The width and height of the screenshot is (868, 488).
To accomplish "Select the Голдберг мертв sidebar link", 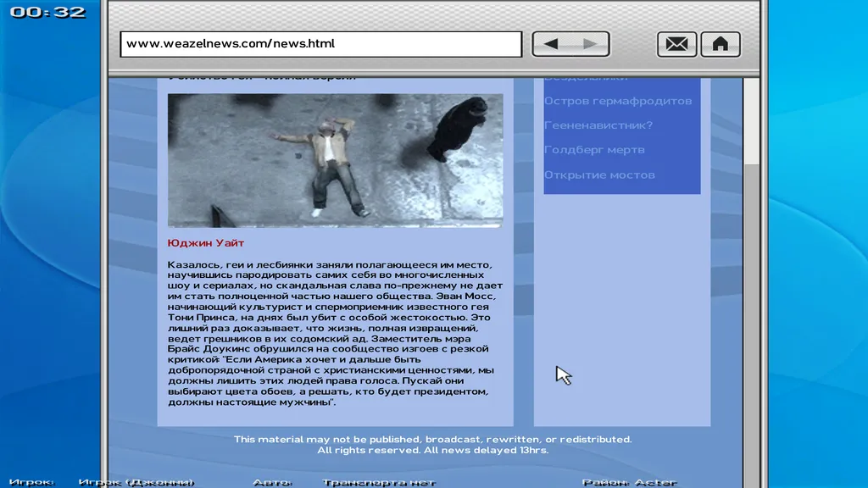I will pos(594,150).
